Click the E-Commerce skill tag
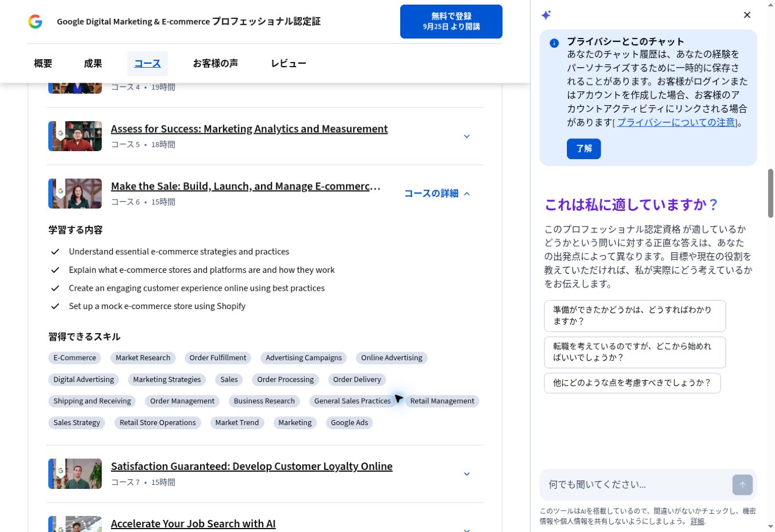The height and width of the screenshot is (532, 775). pyautogui.click(x=75, y=358)
